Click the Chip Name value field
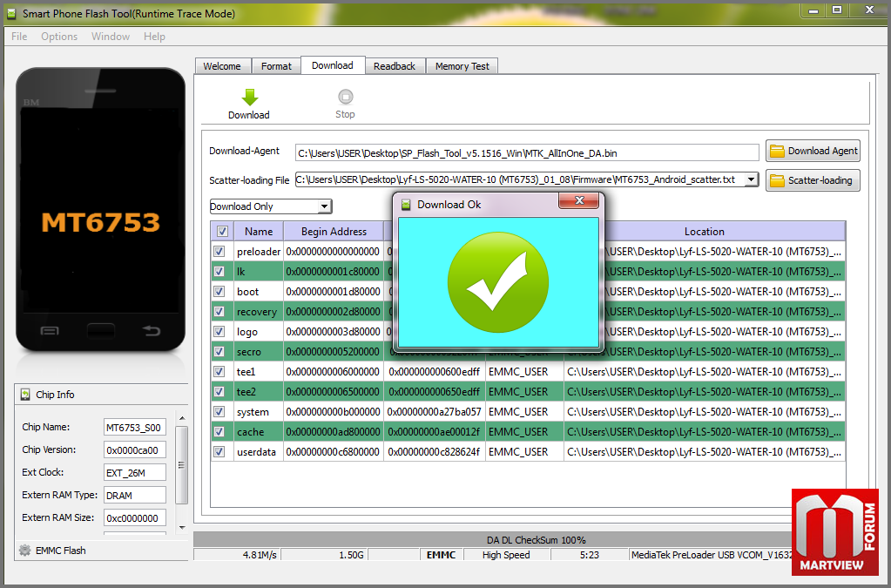Image resolution: width=891 pixels, height=588 pixels. pos(135,427)
